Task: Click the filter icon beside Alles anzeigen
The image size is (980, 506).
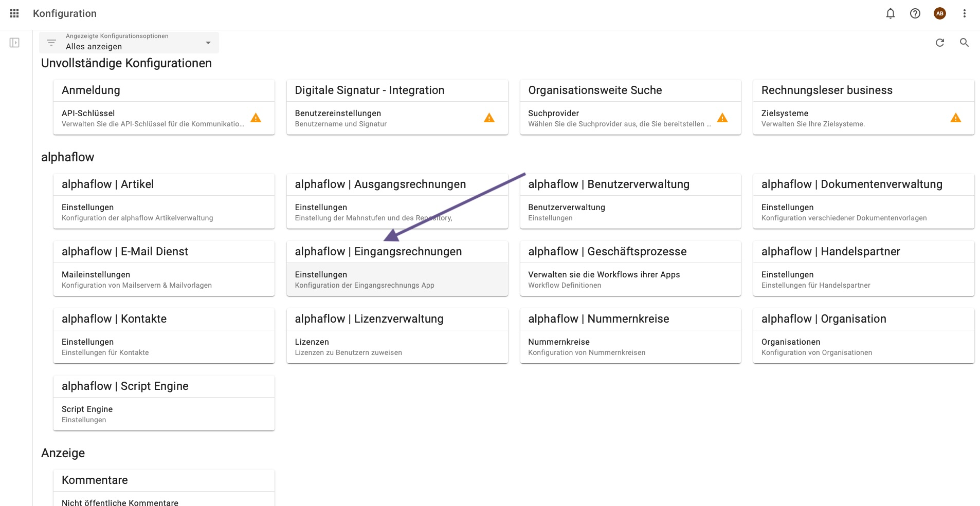Action: pos(51,43)
